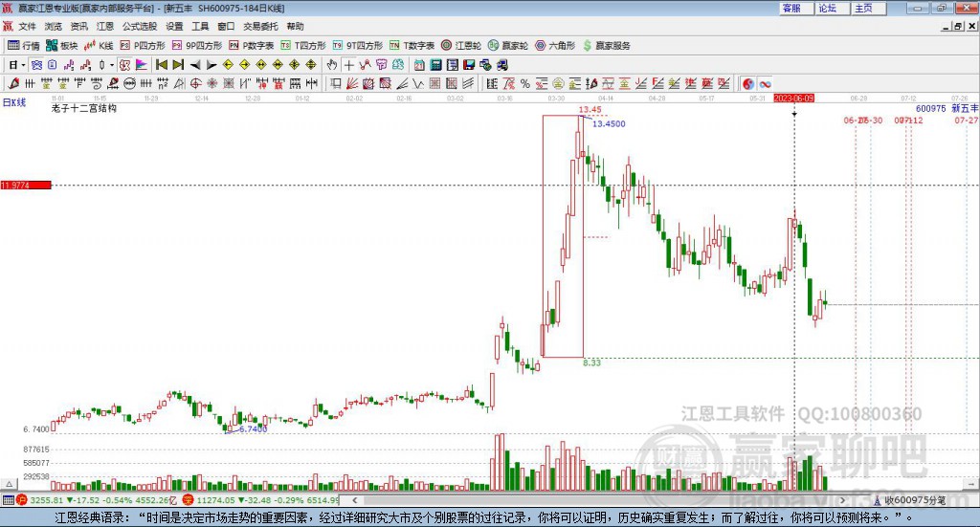This screenshot has height=527, width=980.
Task: Click the 11.9774 price marker
Action: [26, 186]
